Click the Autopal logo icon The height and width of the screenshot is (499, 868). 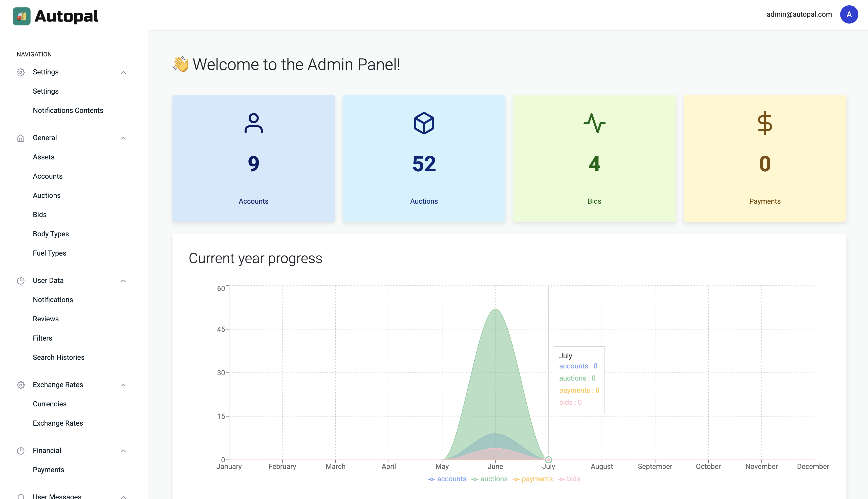(21, 16)
